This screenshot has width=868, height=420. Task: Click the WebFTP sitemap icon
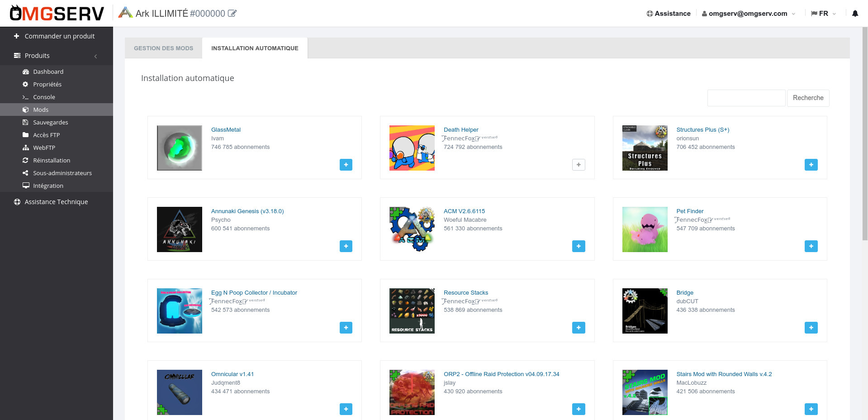point(25,148)
